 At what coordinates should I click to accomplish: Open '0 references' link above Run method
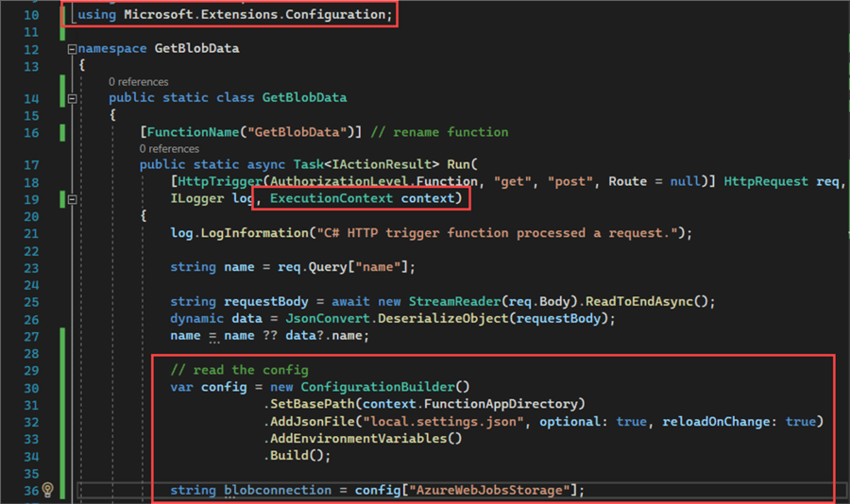tap(169, 148)
